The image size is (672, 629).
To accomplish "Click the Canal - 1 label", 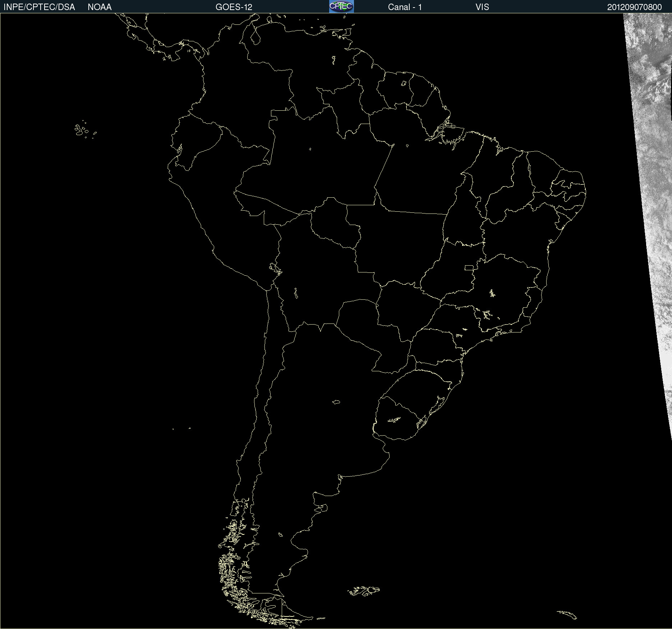I will 405,7.
